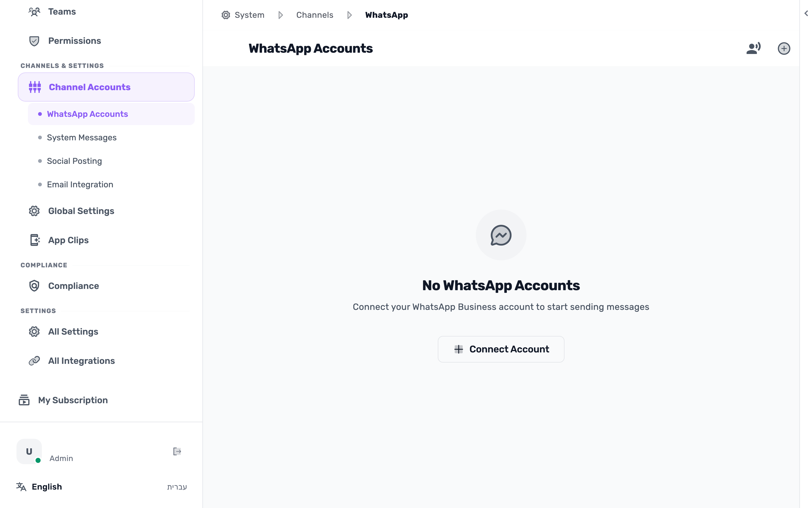This screenshot has width=812, height=508.
Task: Click the U user avatar
Action: click(x=29, y=451)
